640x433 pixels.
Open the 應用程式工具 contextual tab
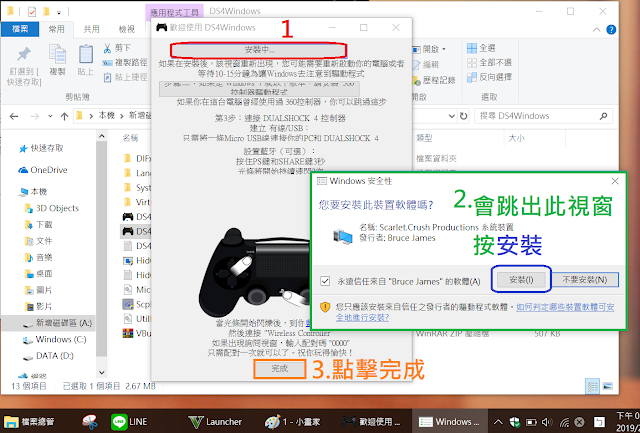(x=174, y=12)
